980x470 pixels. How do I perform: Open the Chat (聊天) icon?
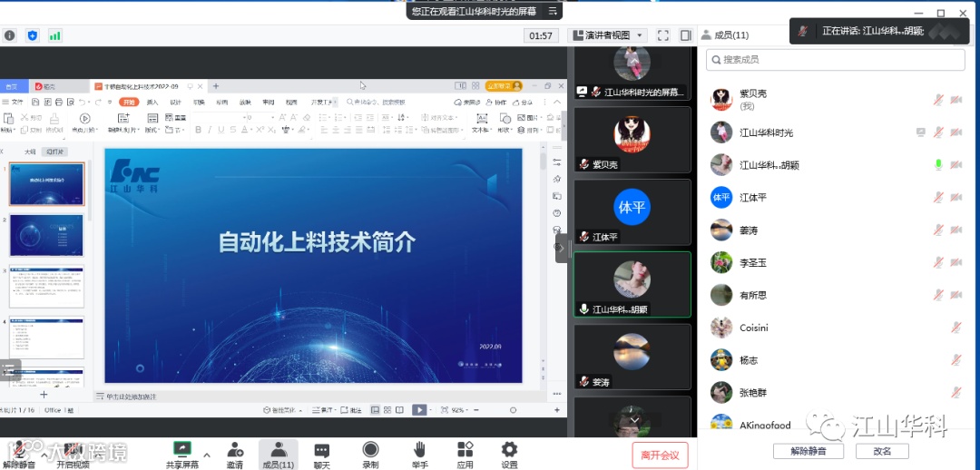click(322, 449)
